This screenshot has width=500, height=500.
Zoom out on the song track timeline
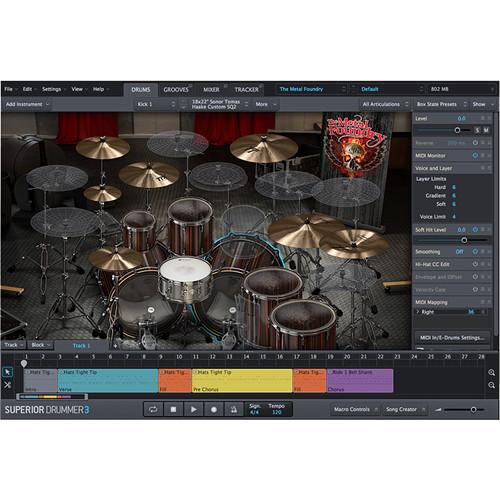[491, 385]
